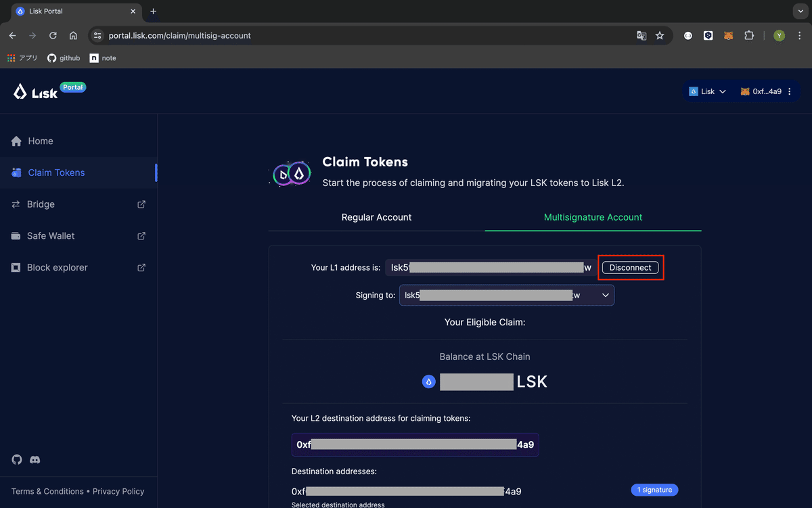812x508 pixels.
Task: Open the Chrome profile avatar Y
Action: 779,36
